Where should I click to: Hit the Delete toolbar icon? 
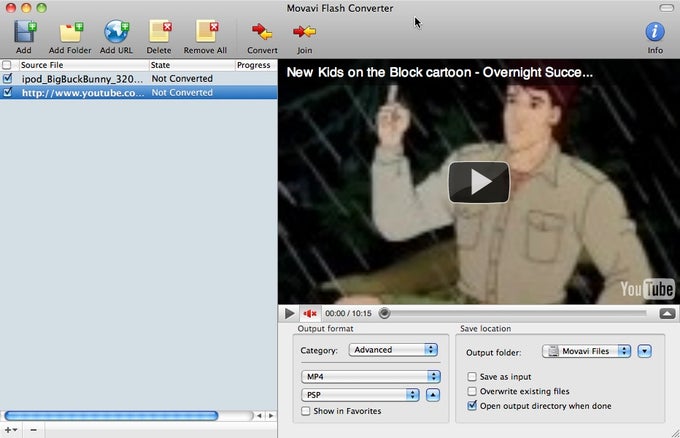click(x=160, y=32)
